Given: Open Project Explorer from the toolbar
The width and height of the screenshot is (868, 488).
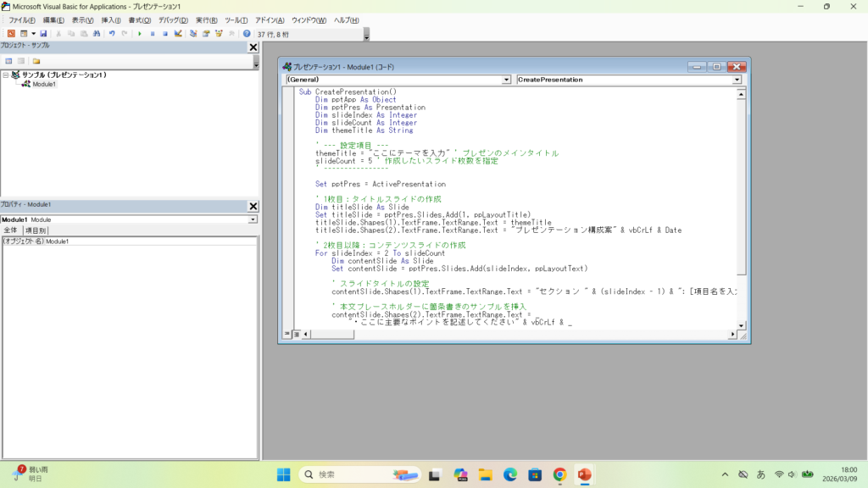Looking at the screenshot, I should [194, 34].
